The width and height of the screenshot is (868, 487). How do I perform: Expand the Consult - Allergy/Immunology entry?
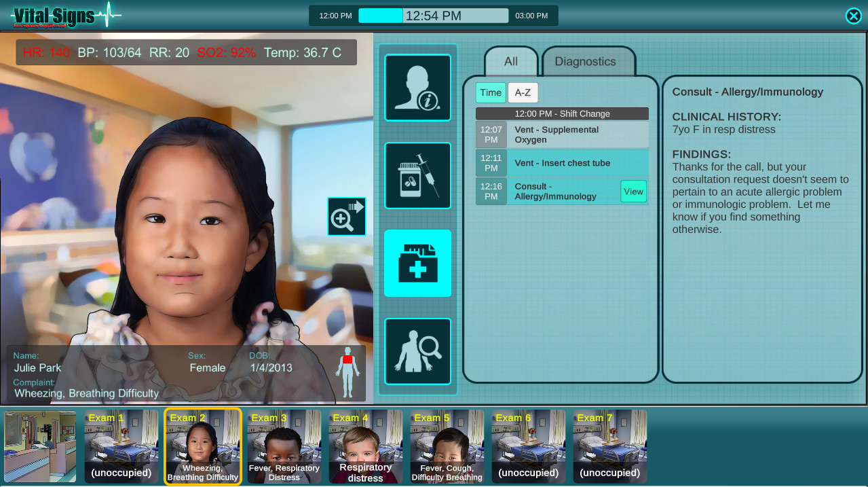tap(556, 191)
